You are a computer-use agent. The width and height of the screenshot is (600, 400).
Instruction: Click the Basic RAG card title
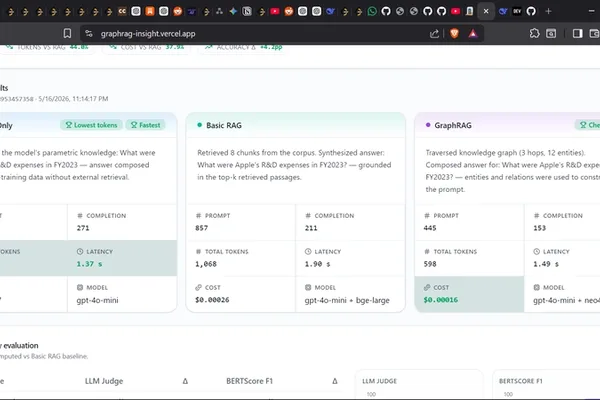[x=224, y=125]
